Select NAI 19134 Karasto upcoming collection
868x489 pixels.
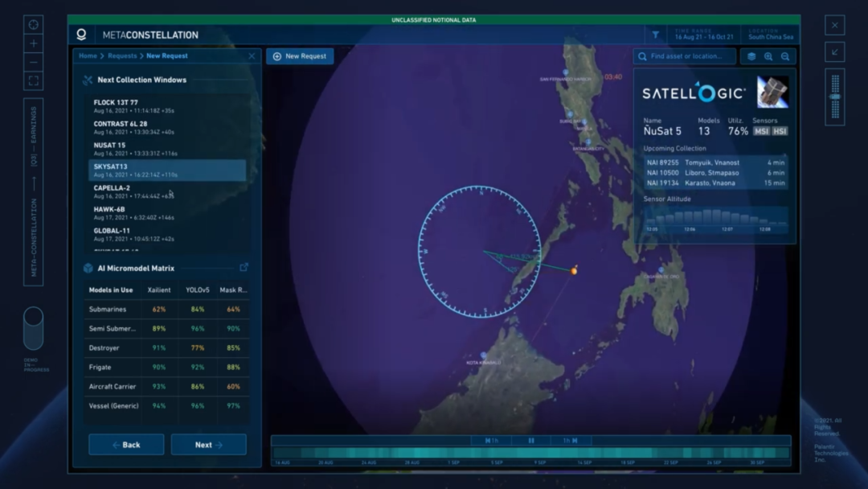716,183
